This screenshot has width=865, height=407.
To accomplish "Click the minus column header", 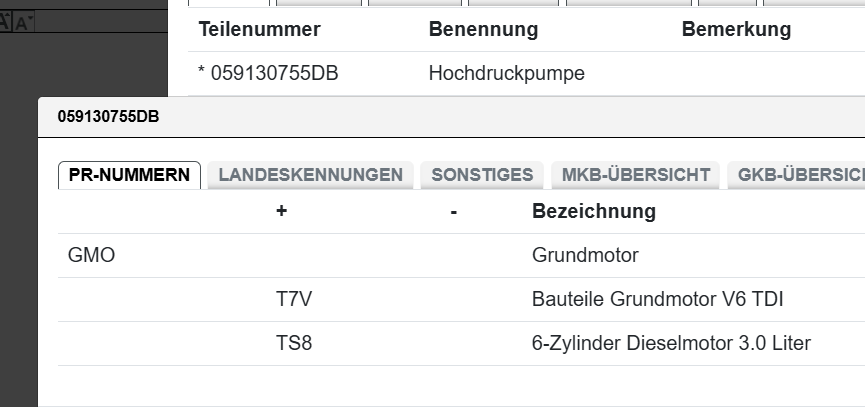I will click(453, 211).
